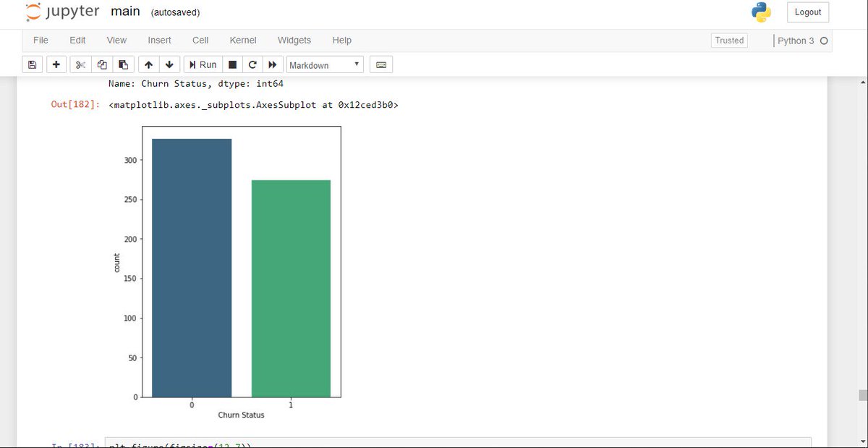This screenshot has height=448, width=868.
Task: Rename the notebook title main
Action: (125, 12)
